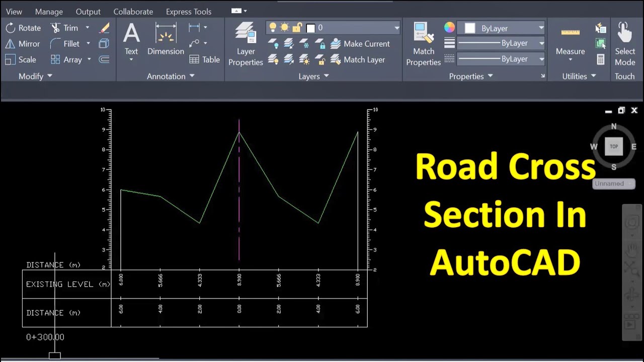Open Layer Properties manager
The width and height of the screenshot is (644, 362).
tap(246, 44)
